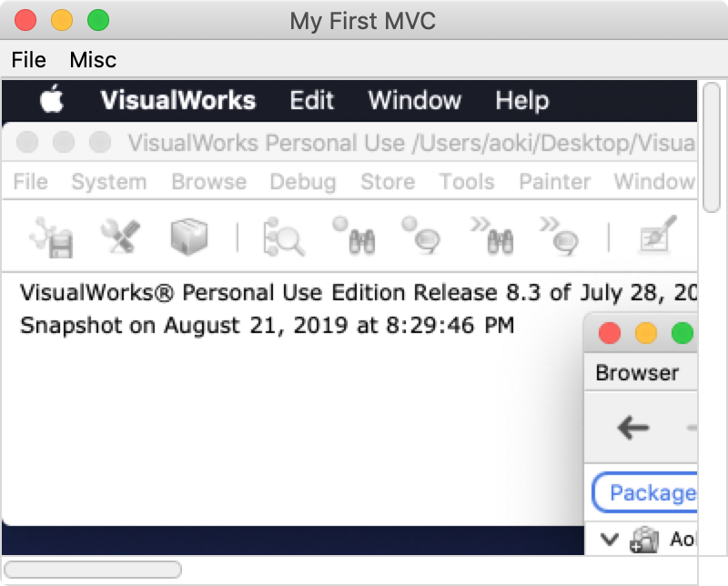Open the Misc menu

(93, 60)
